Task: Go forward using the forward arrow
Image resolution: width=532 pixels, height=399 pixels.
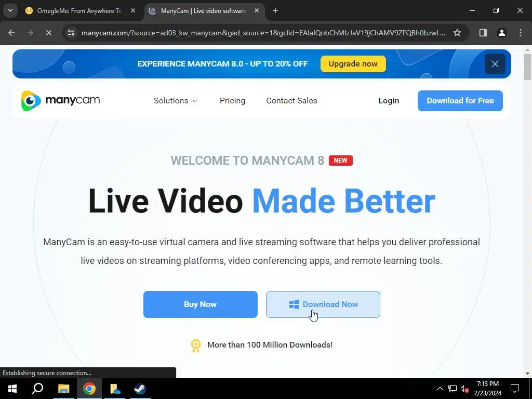Action: point(30,33)
